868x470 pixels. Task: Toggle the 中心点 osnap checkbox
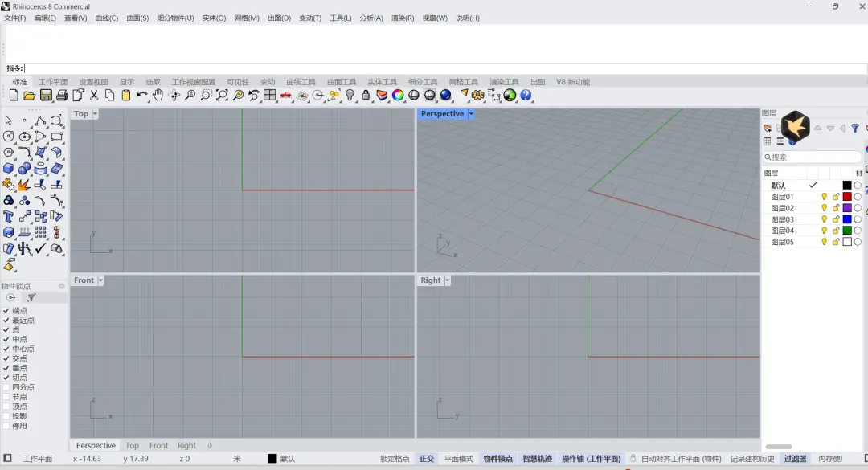(x=6, y=349)
